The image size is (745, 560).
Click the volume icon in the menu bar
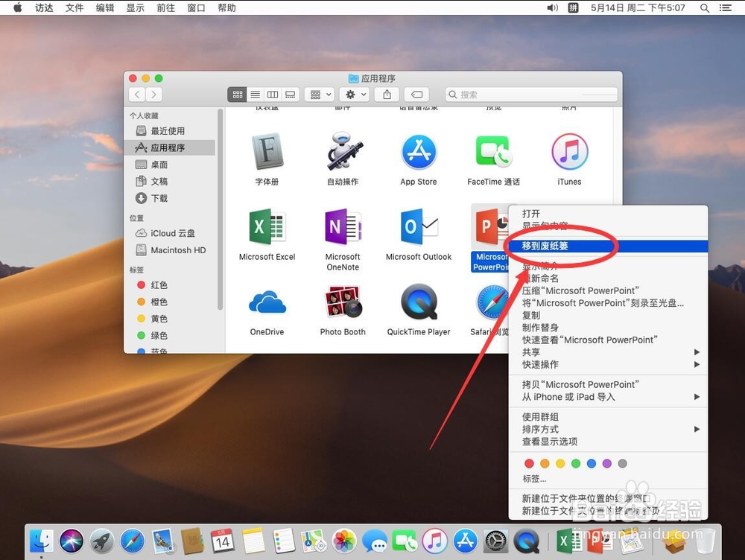click(553, 7)
